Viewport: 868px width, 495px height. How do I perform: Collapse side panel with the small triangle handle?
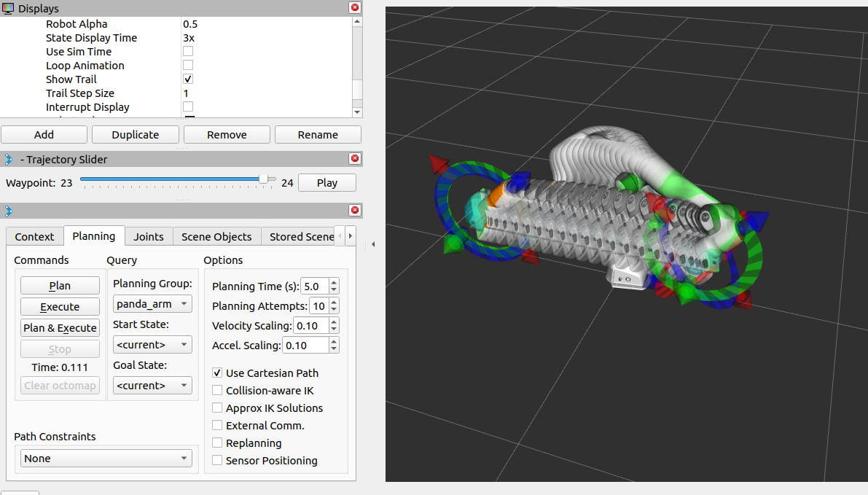coord(373,244)
